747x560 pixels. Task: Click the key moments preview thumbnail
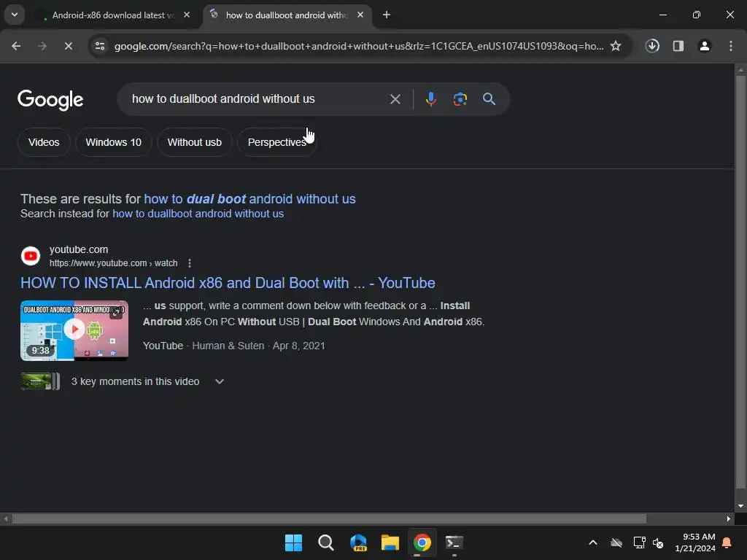coord(40,381)
